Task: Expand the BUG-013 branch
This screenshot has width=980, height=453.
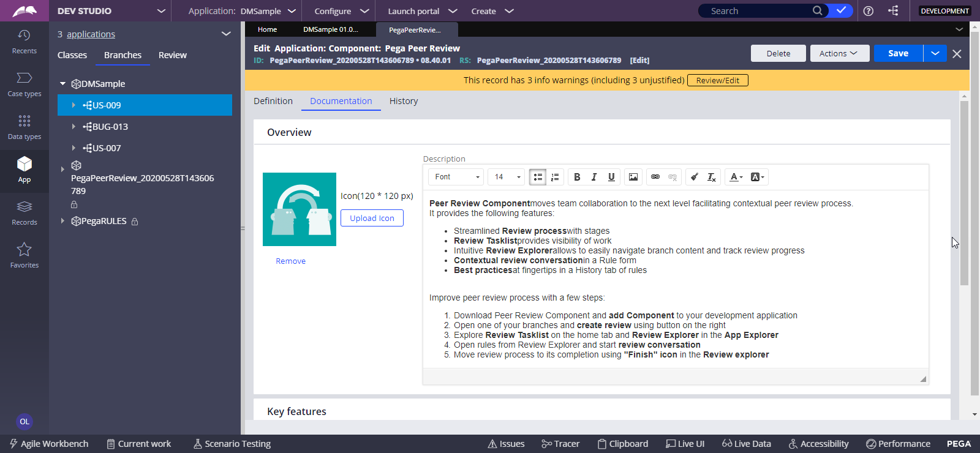Action: [73, 127]
